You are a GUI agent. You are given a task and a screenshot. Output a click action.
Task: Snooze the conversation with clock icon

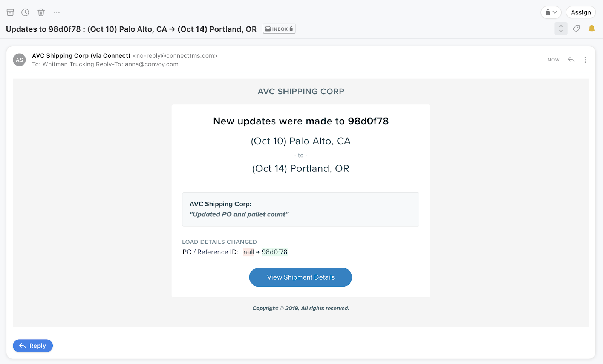pos(25,12)
